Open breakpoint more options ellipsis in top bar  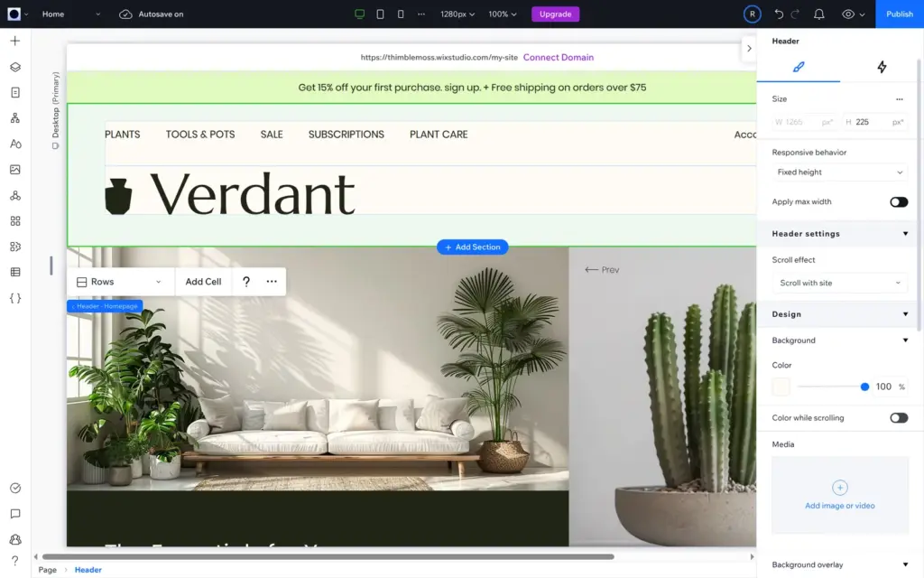(x=420, y=14)
